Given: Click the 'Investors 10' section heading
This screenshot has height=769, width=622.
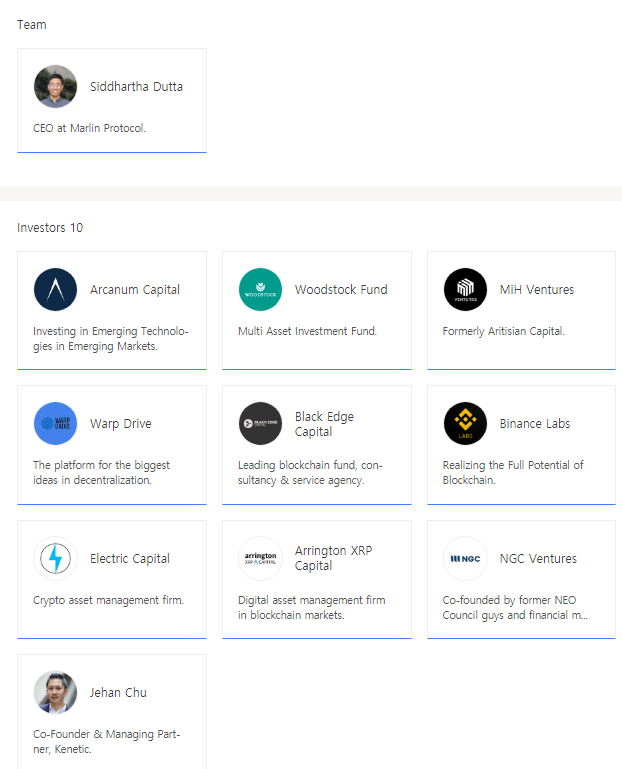Looking at the screenshot, I should click(x=50, y=228).
